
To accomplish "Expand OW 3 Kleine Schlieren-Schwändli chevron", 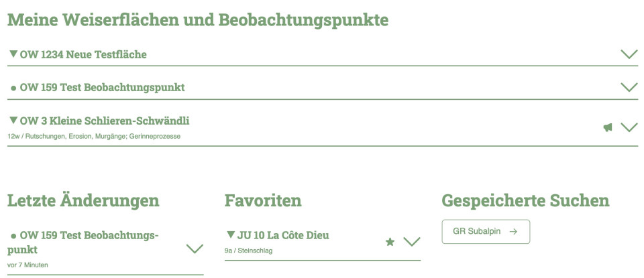I will [629, 127].
